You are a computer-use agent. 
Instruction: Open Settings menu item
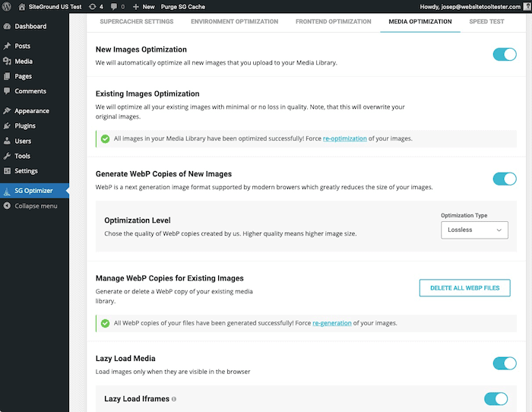tap(26, 171)
